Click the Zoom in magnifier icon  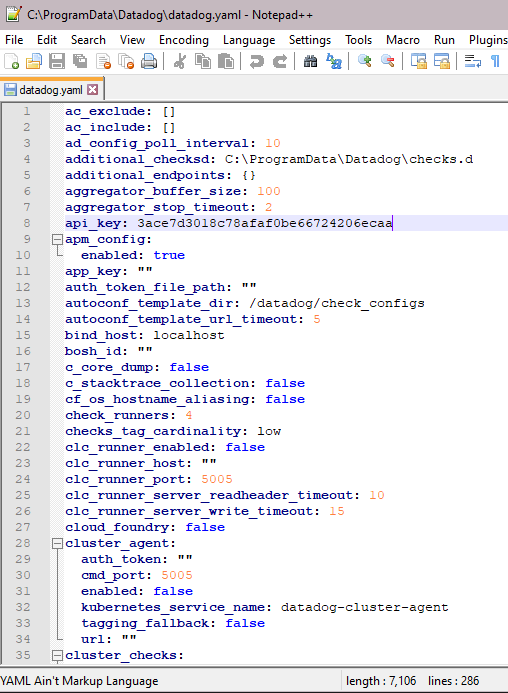(364, 61)
